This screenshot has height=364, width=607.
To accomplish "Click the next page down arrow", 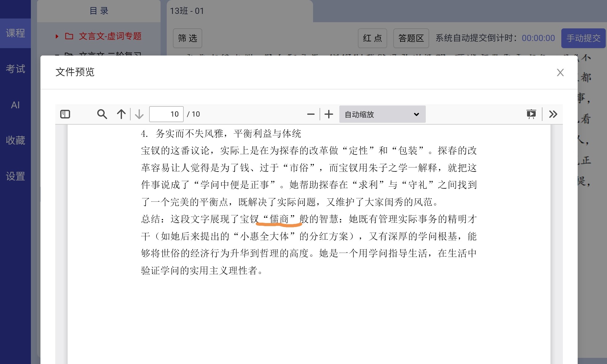I will click(x=139, y=114).
